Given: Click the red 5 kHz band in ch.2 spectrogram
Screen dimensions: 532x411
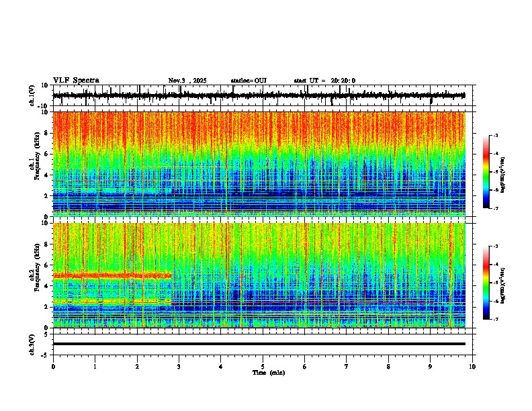Looking at the screenshot, I should [112, 276].
